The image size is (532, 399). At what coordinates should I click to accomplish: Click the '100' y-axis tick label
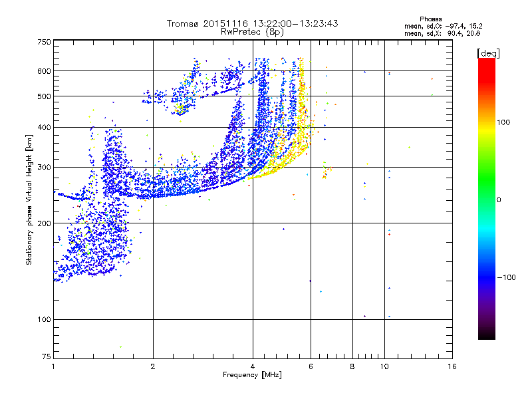(x=44, y=319)
